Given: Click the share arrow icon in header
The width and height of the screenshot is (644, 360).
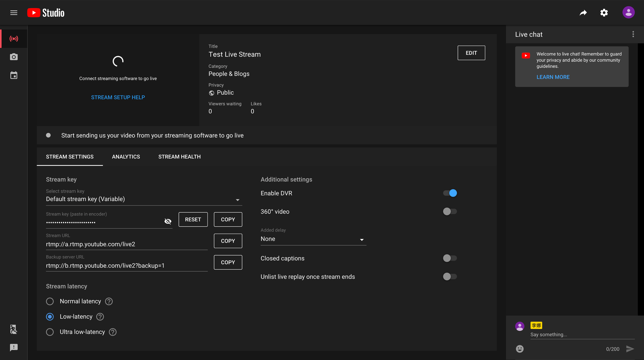Looking at the screenshot, I should tap(583, 13).
